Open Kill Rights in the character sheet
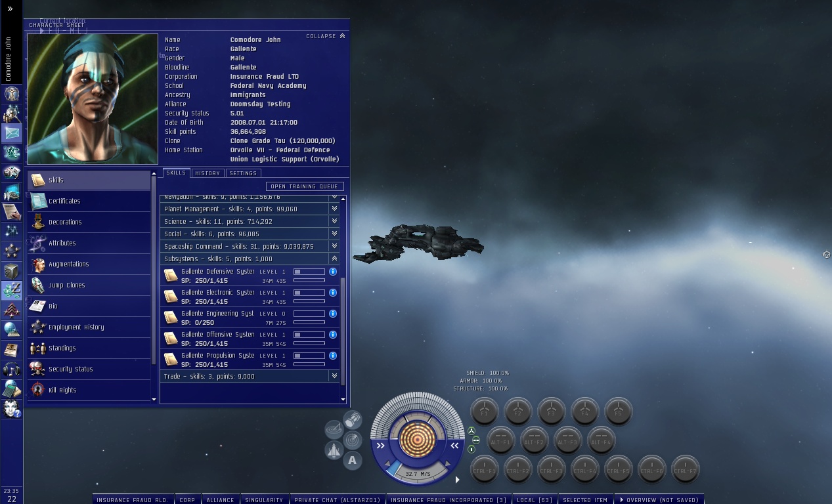 [89, 390]
